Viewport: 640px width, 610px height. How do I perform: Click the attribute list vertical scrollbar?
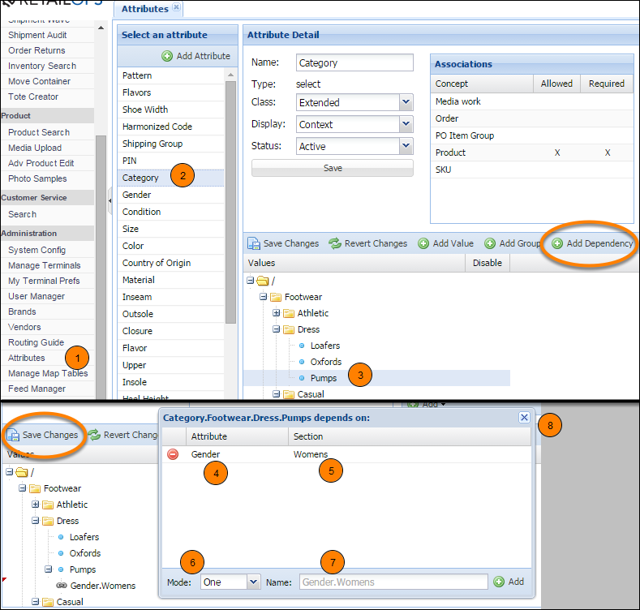231,202
